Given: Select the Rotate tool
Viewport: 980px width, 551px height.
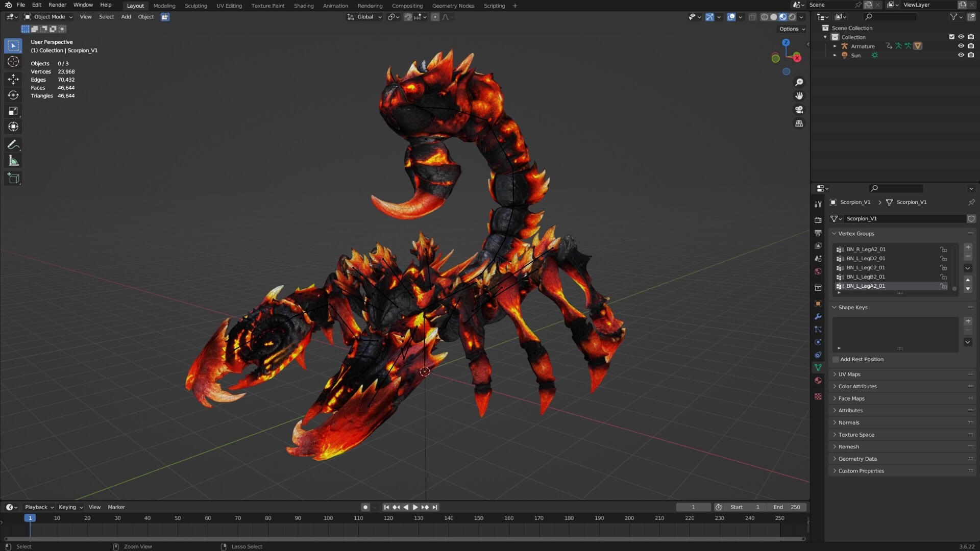Looking at the screenshot, I should pos(13,95).
